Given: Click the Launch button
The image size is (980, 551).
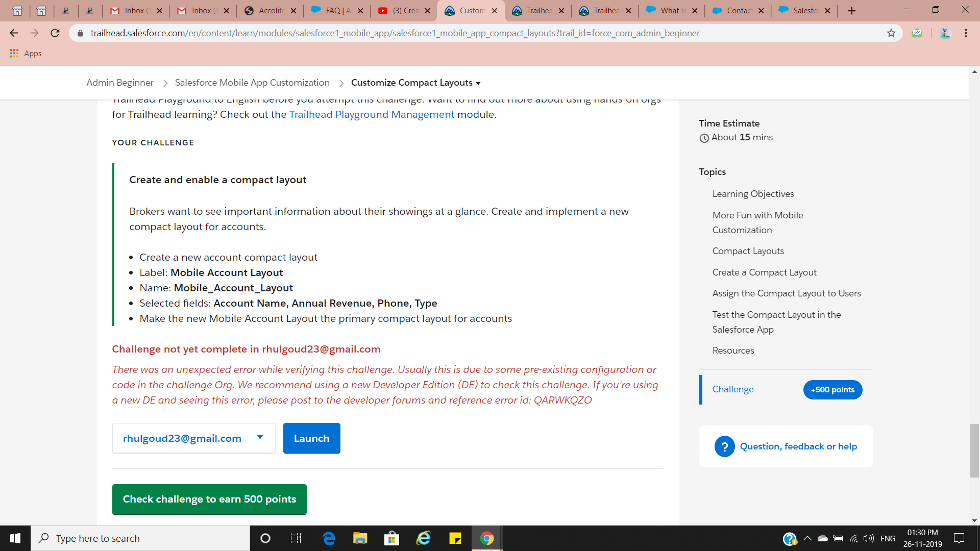Looking at the screenshot, I should coord(311,438).
